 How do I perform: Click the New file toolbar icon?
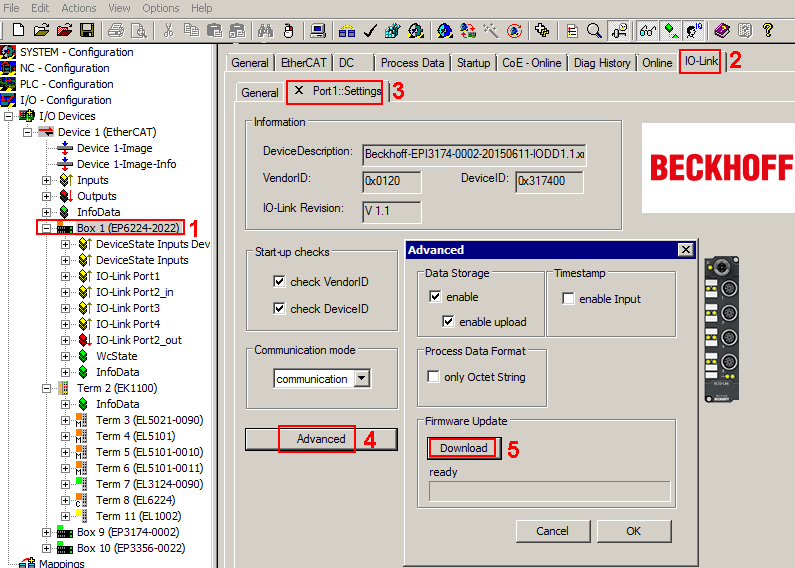(18, 30)
